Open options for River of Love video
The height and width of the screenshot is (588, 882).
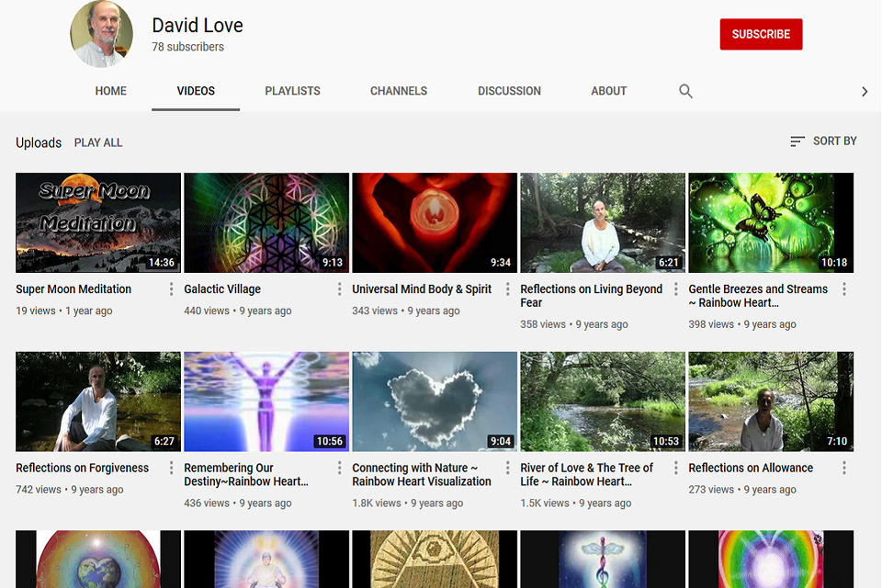(675, 469)
